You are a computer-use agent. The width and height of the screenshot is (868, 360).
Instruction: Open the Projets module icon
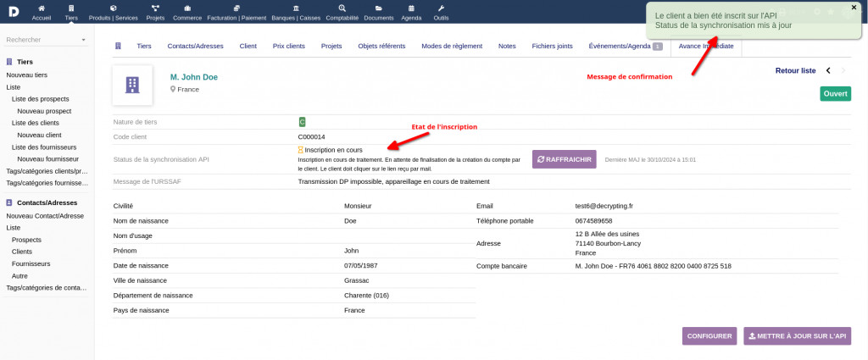tap(155, 8)
